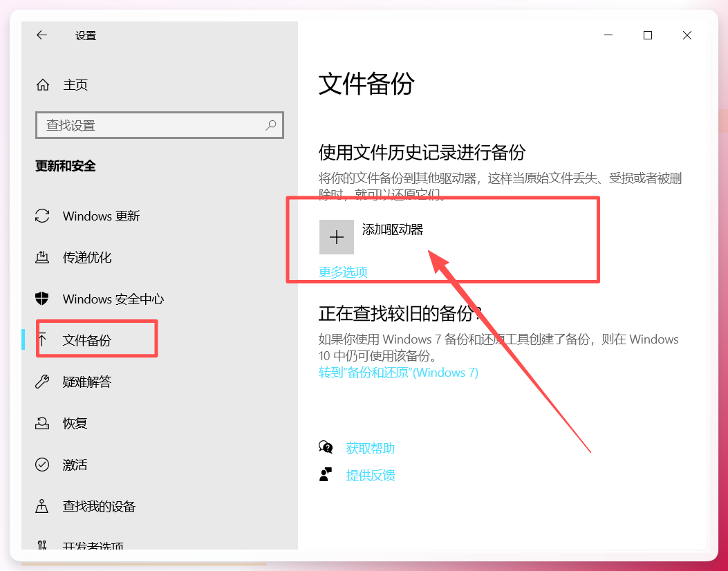The image size is (728, 571).
Task: Click the 传递优化 delivery icon
Action: point(42,257)
